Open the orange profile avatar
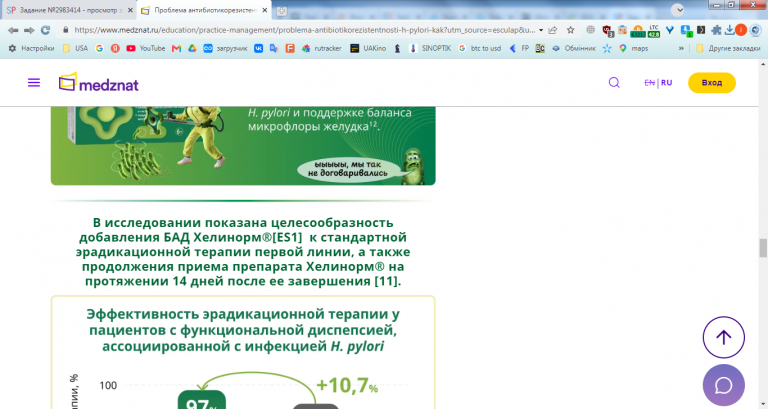Viewport: 768px width, 409px height. coord(741,30)
